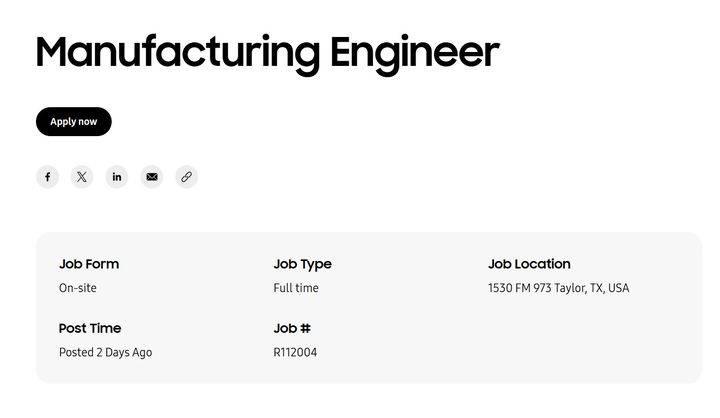720x418 pixels.
Task: Click the Job Form label
Action: 89,264
